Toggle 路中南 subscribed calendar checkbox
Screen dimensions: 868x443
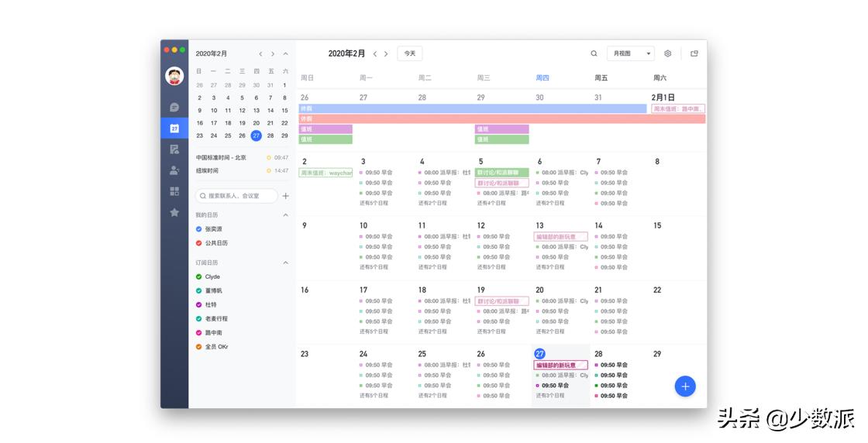(198, 333)
